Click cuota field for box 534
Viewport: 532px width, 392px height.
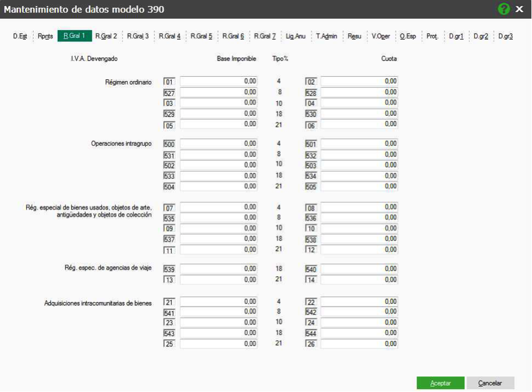pyautogui.click(x=359, y=176)
